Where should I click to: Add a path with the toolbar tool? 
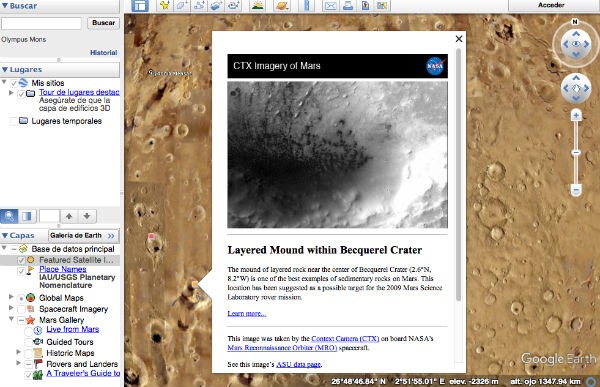point(199,5)
